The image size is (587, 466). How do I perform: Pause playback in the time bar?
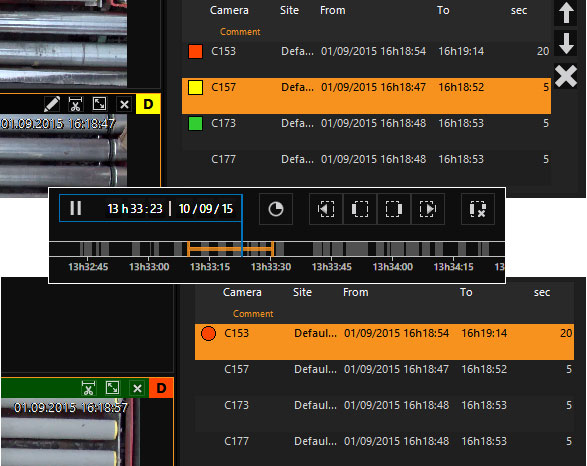[x=76, y=208]
